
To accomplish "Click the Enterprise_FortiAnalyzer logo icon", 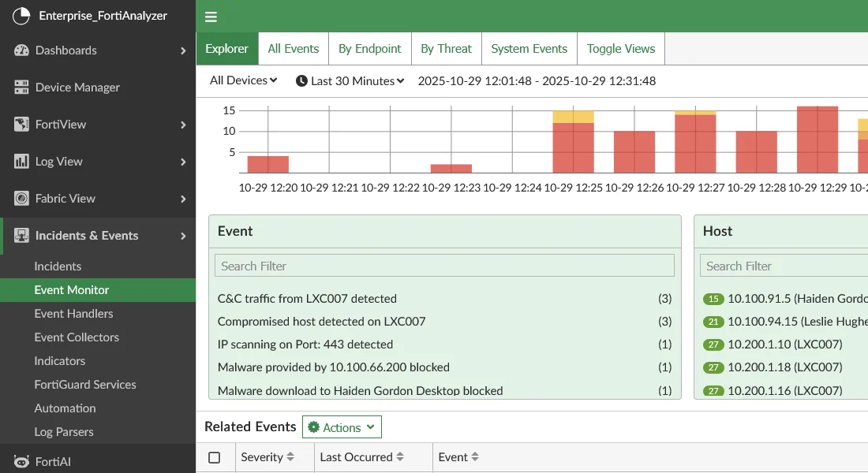I will (x=21, y=16).
